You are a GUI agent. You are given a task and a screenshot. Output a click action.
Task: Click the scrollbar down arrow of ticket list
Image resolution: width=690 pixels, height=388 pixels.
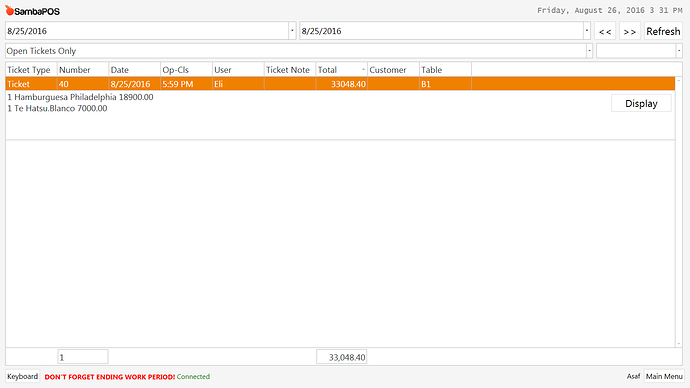pos(679,344)
